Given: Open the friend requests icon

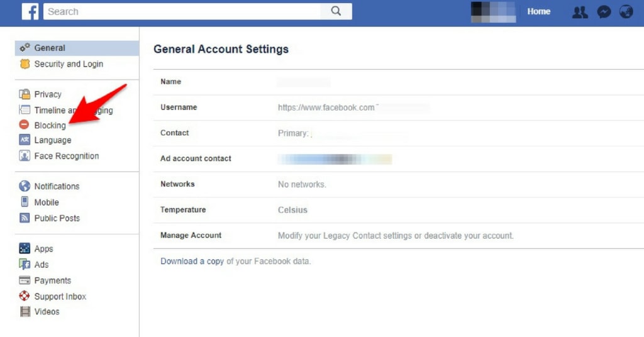Looking at the screenshot, I should [x=579, y=12].
